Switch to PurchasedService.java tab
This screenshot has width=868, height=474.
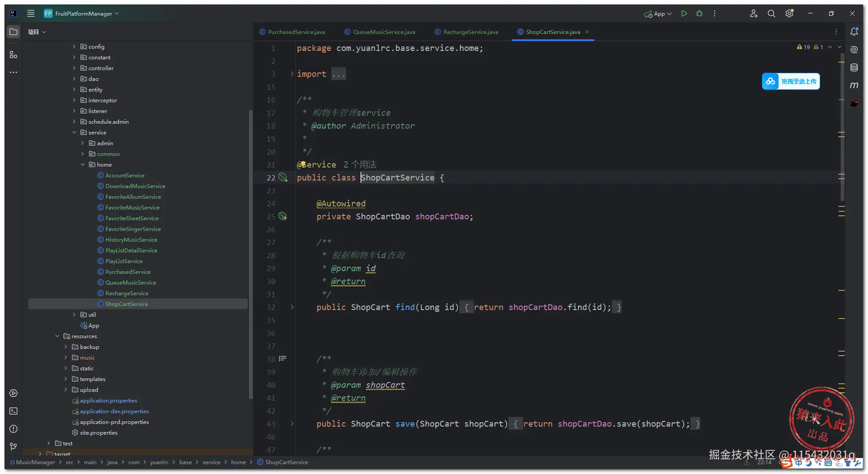(296, 32)
